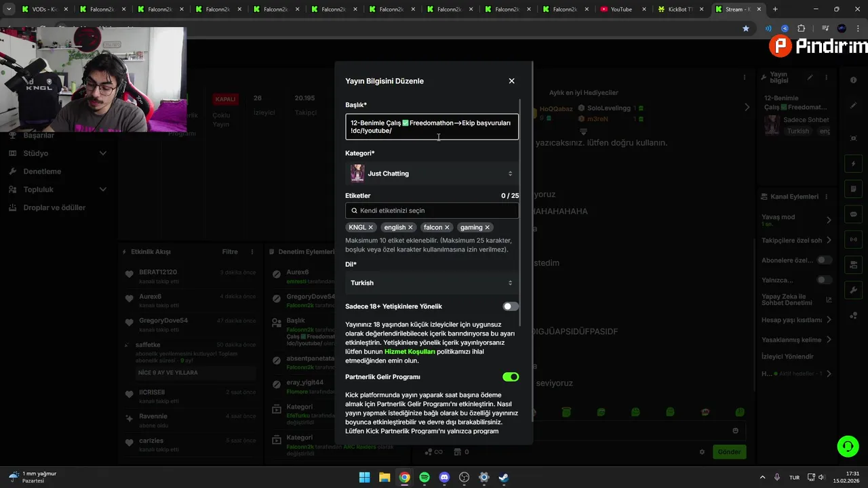Open Denetleme in the left sidebar
This screenshot has width=868, height=488.
click(x=42, y=171)
